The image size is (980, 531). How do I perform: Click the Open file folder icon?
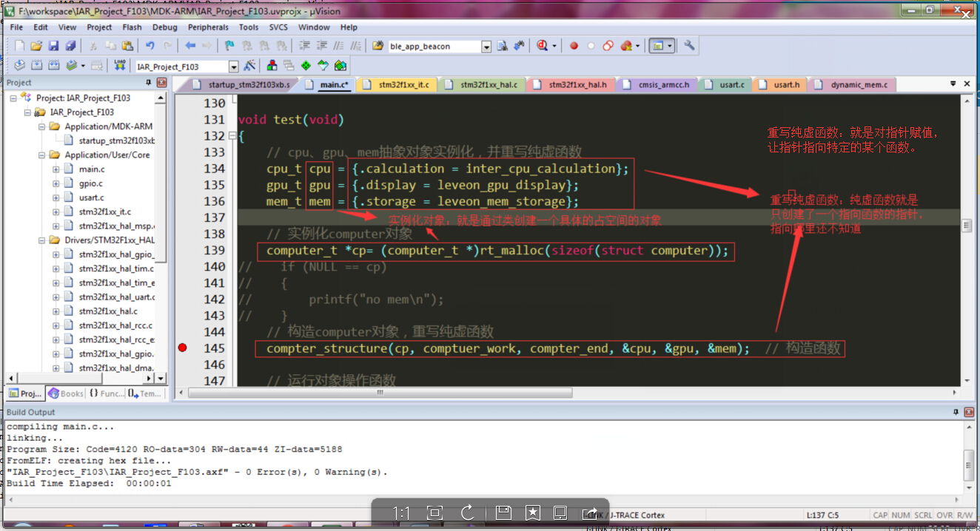click(x=36, y=46)
